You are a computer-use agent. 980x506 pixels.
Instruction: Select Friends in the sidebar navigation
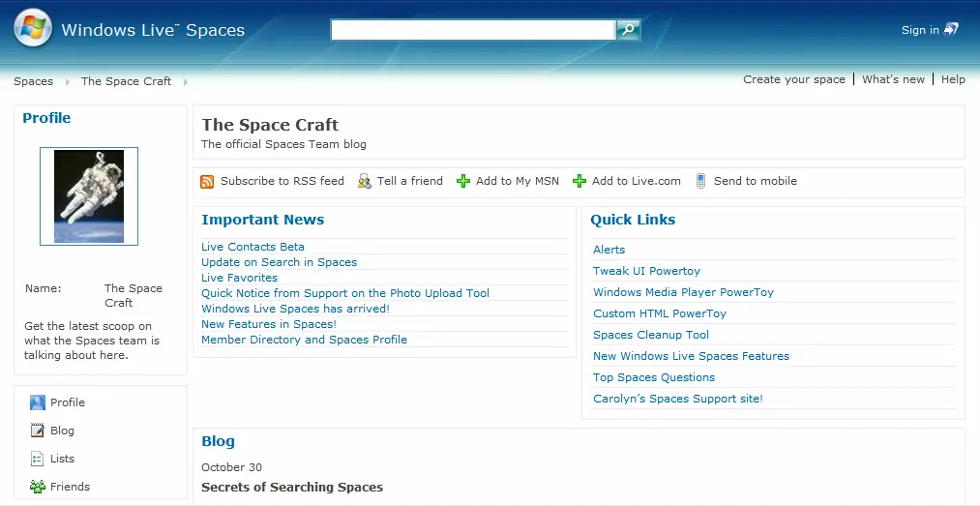click(x=70, y=487)
